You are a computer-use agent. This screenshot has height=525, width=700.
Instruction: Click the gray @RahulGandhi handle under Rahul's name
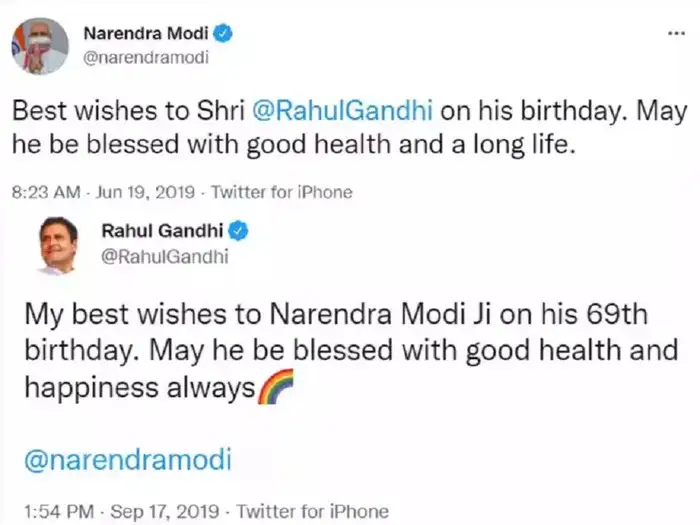point(165,257)
